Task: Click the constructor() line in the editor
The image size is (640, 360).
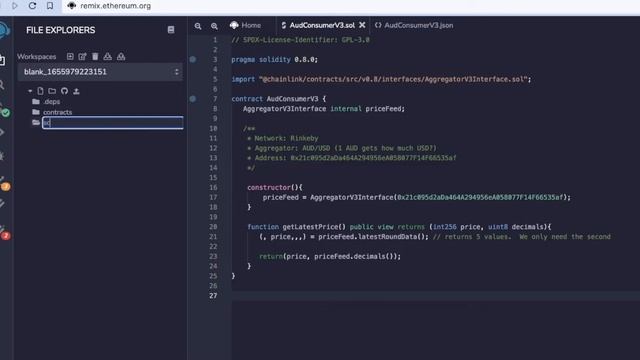Action: (275, 187)
